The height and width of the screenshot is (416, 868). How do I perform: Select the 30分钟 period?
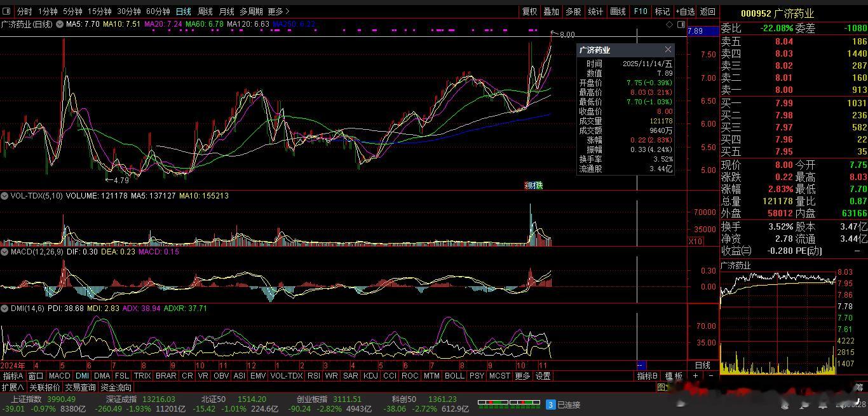[x=128, y=11]
